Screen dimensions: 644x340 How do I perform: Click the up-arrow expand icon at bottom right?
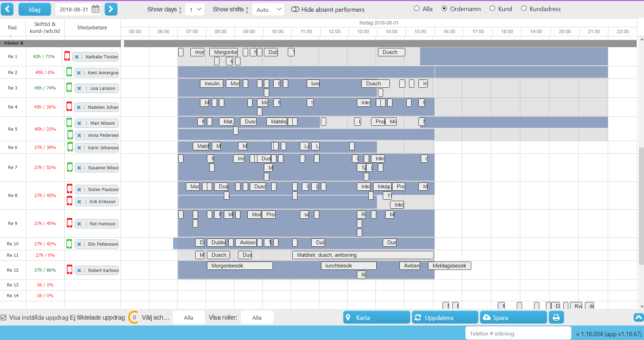[x=638, y=317]
